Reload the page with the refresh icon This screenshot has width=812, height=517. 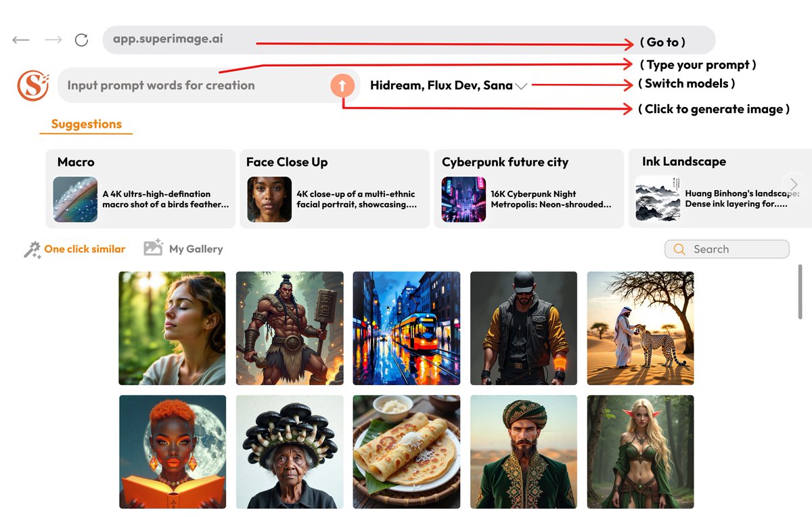81,40
